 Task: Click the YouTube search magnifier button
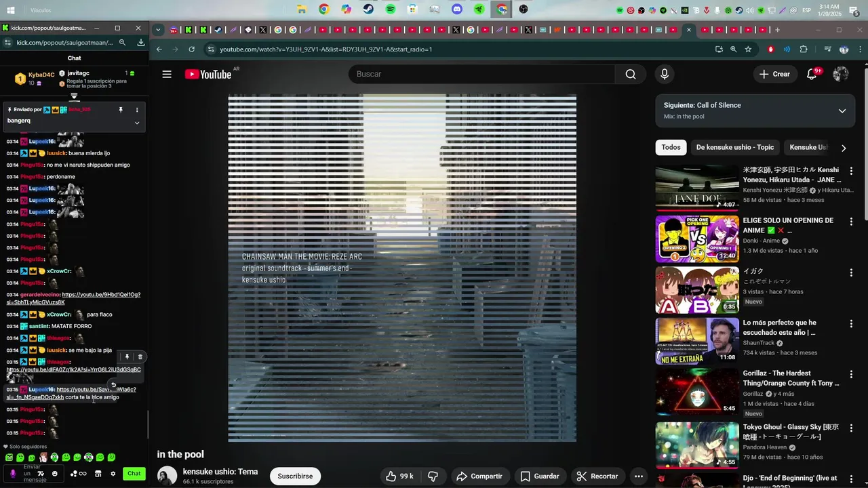pyautogui.click(x=631, y=75)
